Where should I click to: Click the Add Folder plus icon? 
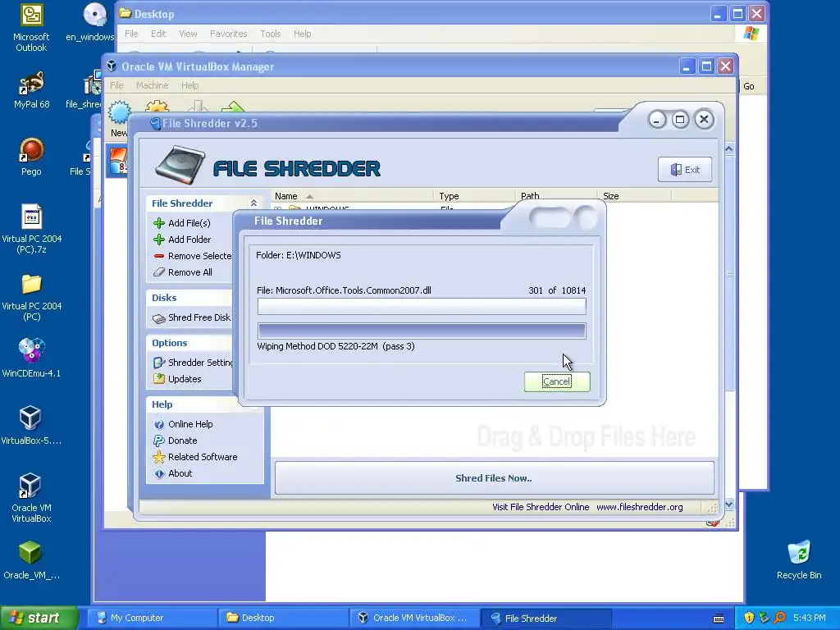tap(158, 240)
